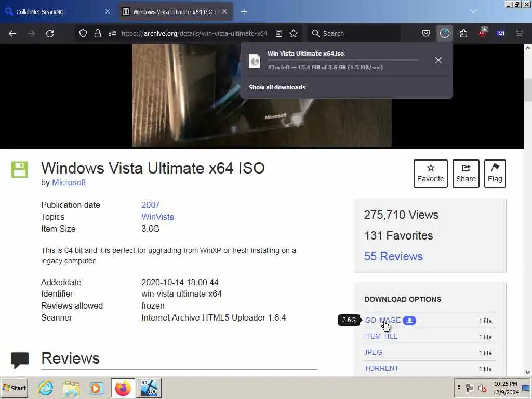Viewport: 532px width, 399px height.
Task: Open the JPEG download option
Action: coord(373,352)
